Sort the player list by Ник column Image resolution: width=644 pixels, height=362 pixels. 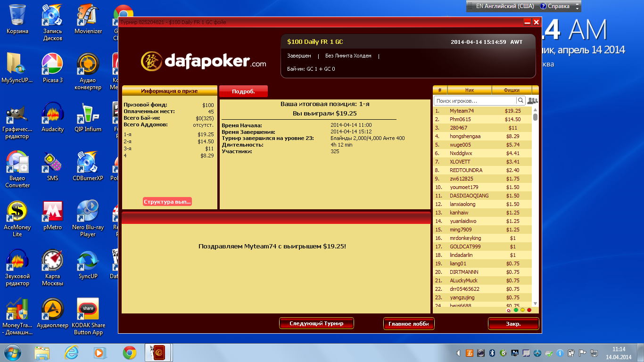pos(469,90)
